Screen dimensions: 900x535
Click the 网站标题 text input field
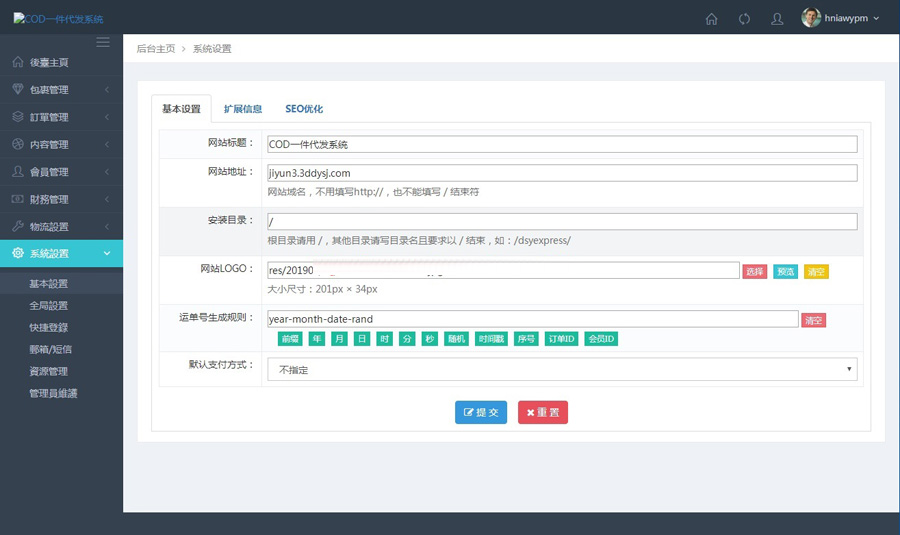coord(561,144)
